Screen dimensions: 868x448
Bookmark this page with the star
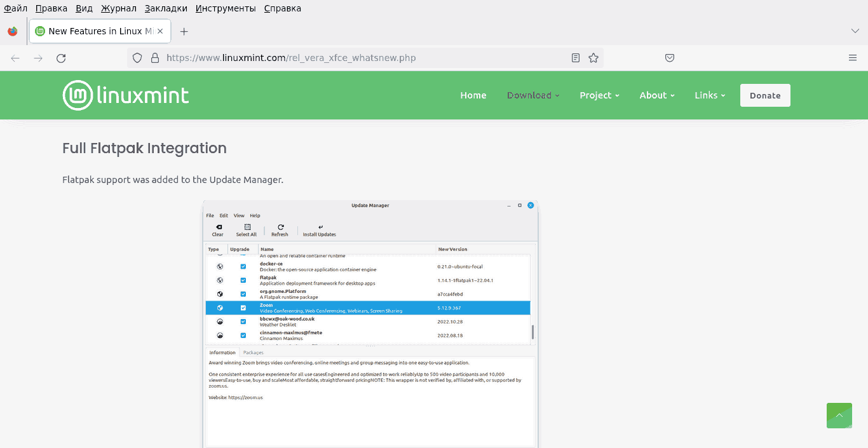(593, 58)
